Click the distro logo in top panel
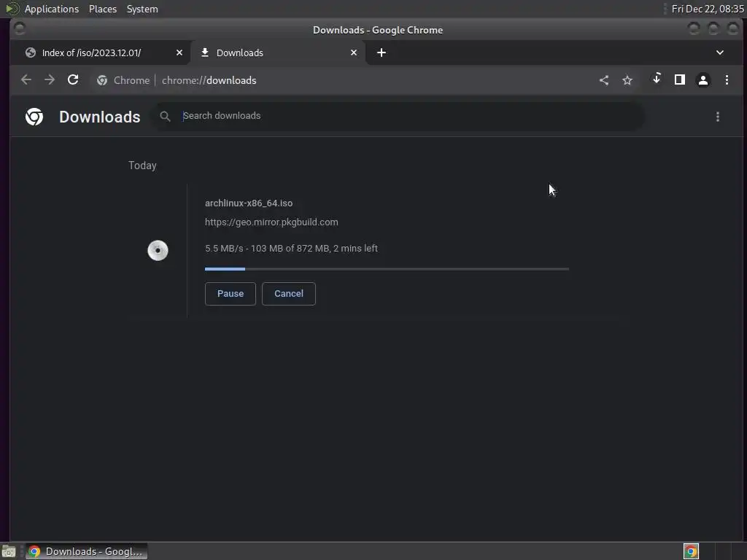 (x=12, y=9)
